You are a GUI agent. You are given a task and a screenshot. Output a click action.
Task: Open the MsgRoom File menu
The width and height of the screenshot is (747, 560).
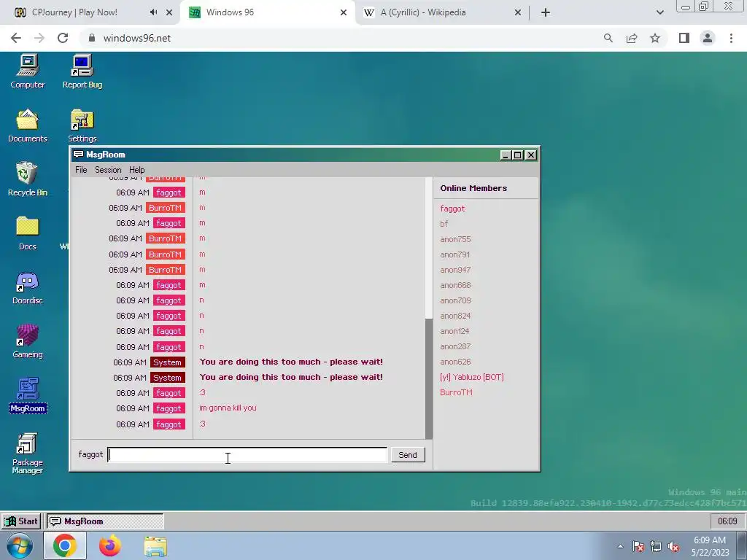[81, 170]
